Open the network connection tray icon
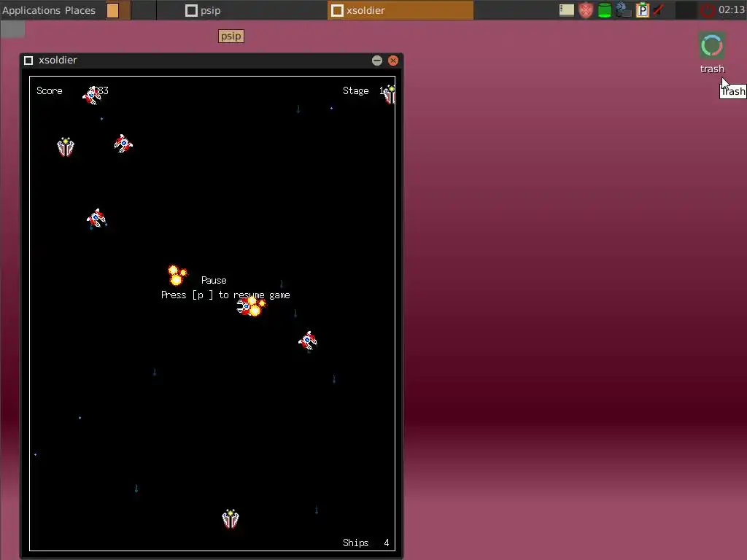 [x=623, y=10]
